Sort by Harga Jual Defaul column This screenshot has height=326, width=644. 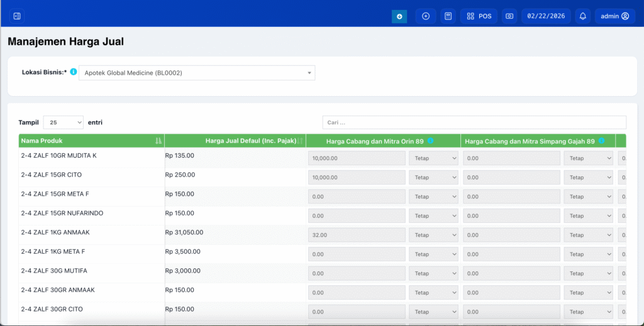pos(250,141)
